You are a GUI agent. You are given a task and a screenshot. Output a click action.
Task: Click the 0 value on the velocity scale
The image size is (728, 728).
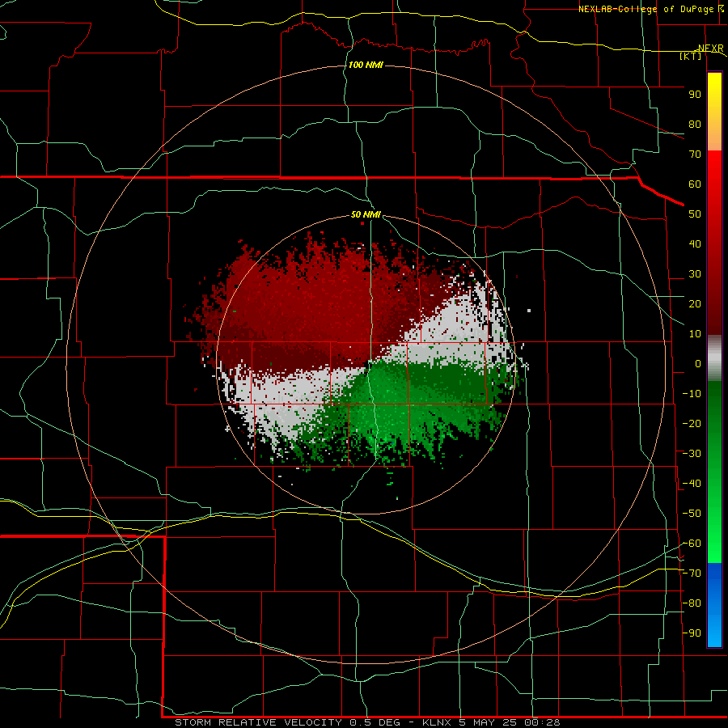tap(698, 364)
